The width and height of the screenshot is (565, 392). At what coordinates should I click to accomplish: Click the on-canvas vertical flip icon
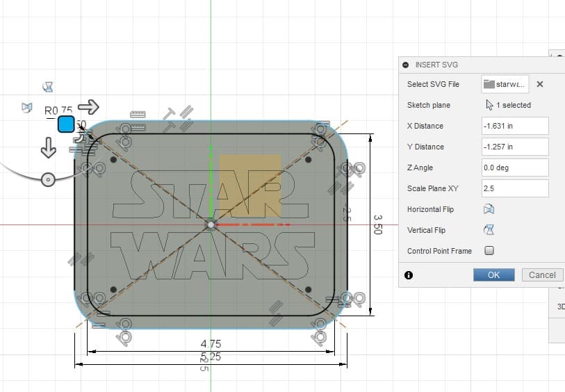47,87
